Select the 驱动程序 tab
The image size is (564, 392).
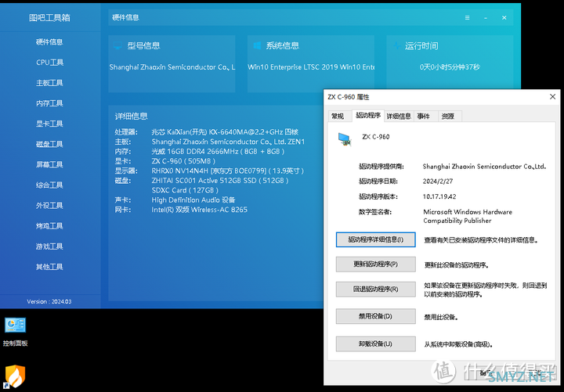pyautogui.click(x=368, y=115)
